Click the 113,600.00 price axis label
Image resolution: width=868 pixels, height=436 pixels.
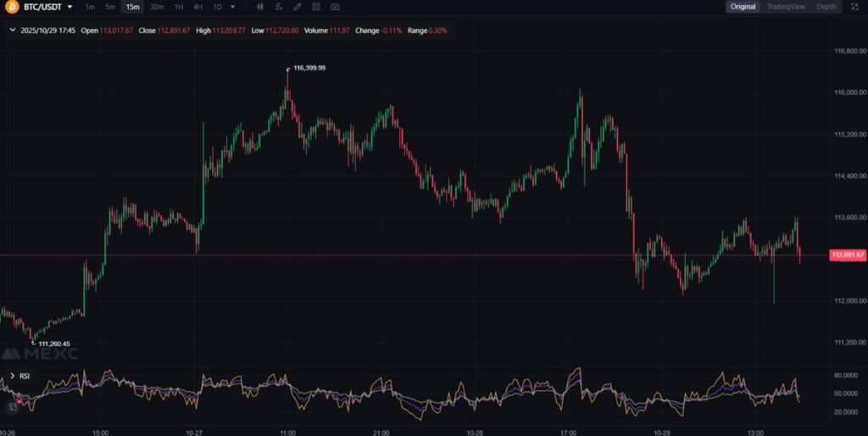click(x=849, y=217)
